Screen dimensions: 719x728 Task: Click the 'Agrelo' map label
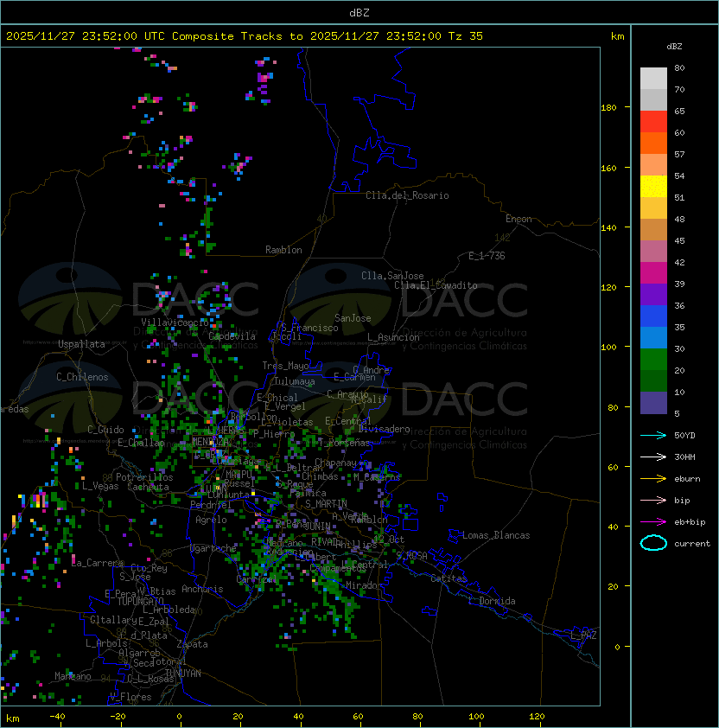coord(211,520)
